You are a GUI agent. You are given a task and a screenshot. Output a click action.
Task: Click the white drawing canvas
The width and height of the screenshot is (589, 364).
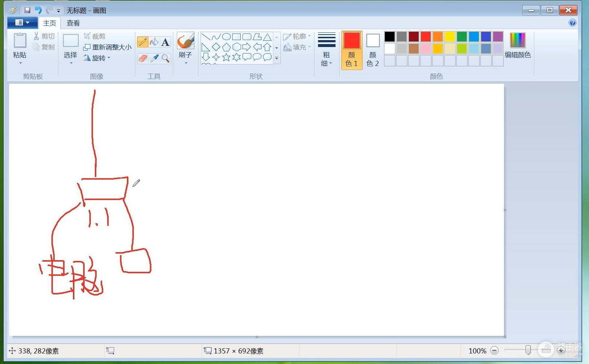point(257,210)
